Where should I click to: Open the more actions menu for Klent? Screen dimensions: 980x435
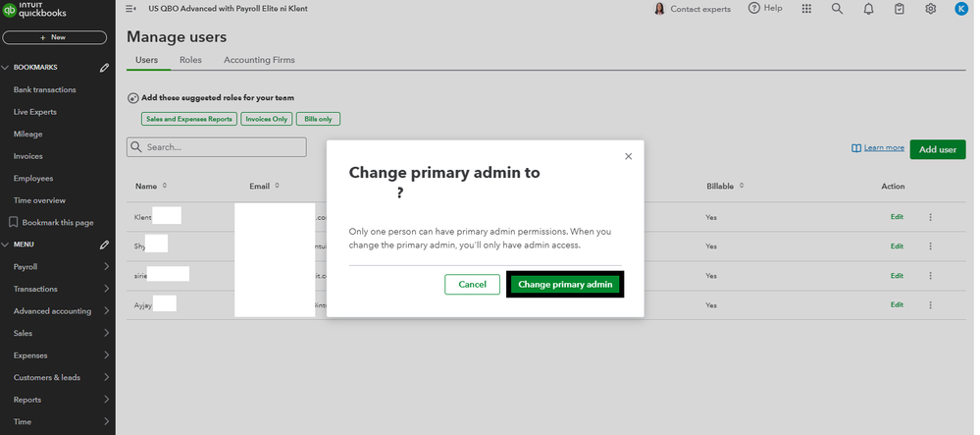click(930, 217)
